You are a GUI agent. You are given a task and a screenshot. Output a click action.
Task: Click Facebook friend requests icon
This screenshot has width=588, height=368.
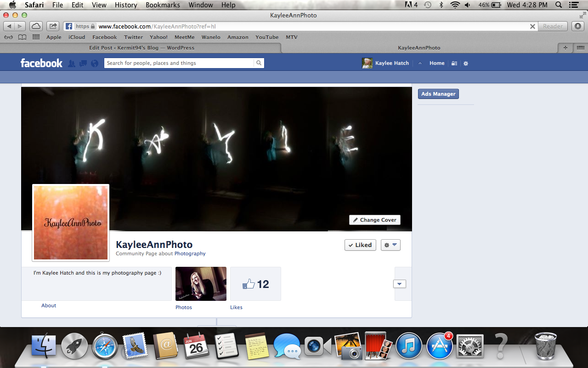click(72, 63)
